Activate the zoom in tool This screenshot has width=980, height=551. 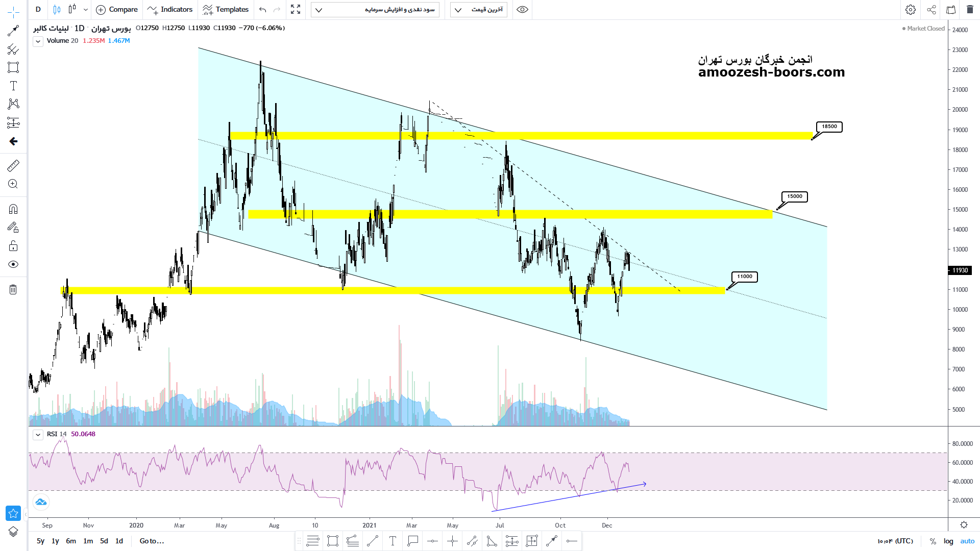(13, 184)
